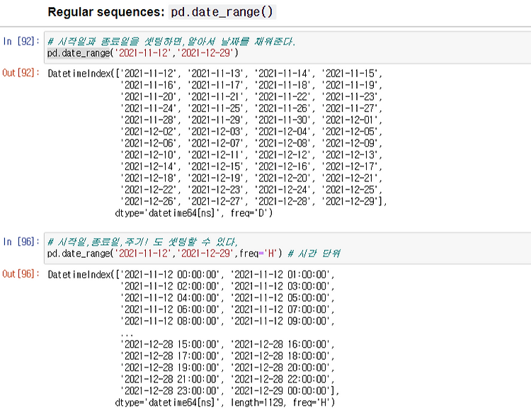The image size is (531, 420).
Task: Click '2021-11-12' start date string in cell 92
Action: [144, 53]
